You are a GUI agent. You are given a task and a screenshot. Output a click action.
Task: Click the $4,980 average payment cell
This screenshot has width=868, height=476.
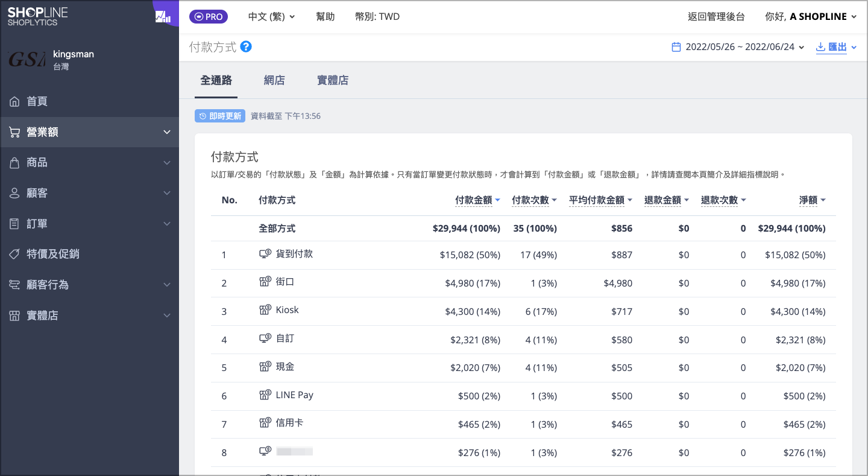click(x=618, y=284)
